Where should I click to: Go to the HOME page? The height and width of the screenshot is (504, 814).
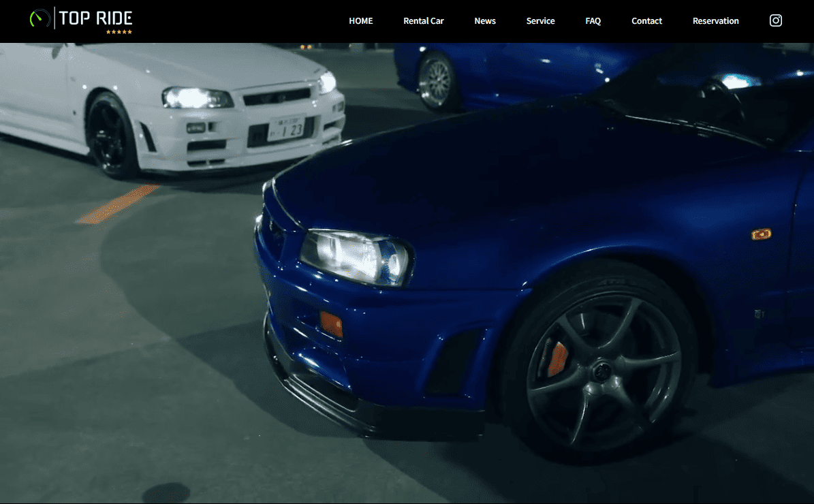pyautogui.click(x=361, y=20)
